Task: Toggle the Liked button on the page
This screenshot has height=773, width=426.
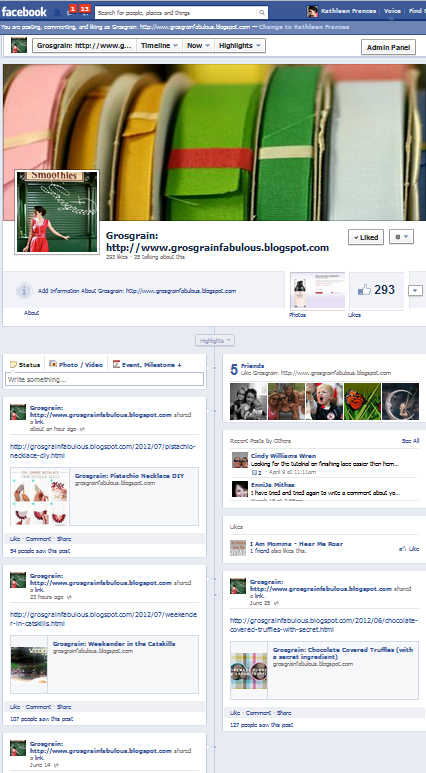Action: [365, 237]
